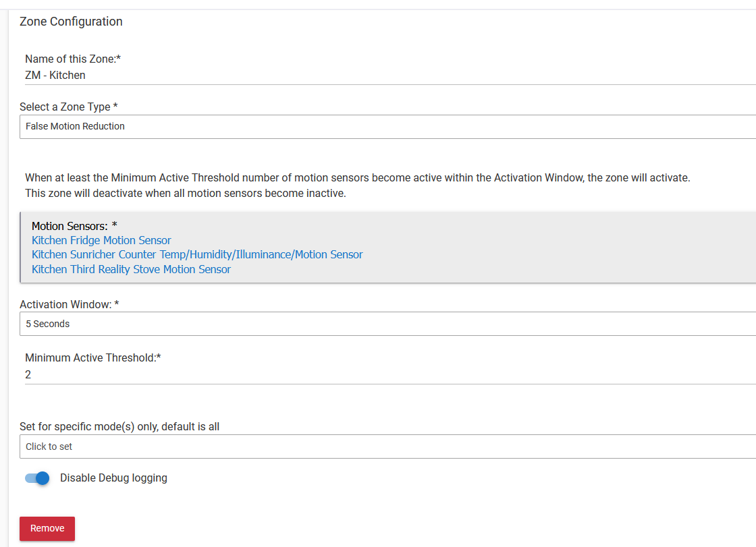Click the Minimum Active Threshold label
Image resolution: width=756 pixels, height=547 pixels.
pos(92,358)
